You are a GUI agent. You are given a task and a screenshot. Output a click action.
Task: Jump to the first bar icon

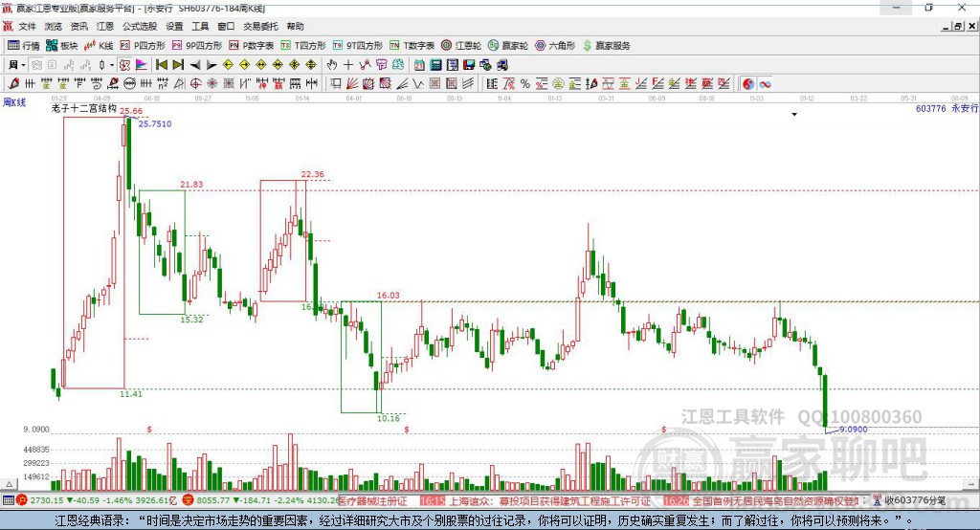point(161,64)
